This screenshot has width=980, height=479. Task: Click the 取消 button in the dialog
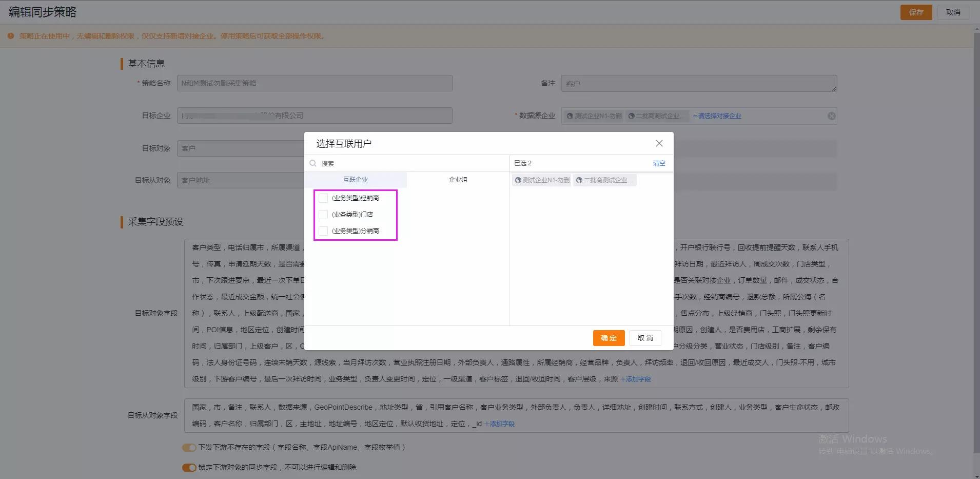(x=645, y=338)
